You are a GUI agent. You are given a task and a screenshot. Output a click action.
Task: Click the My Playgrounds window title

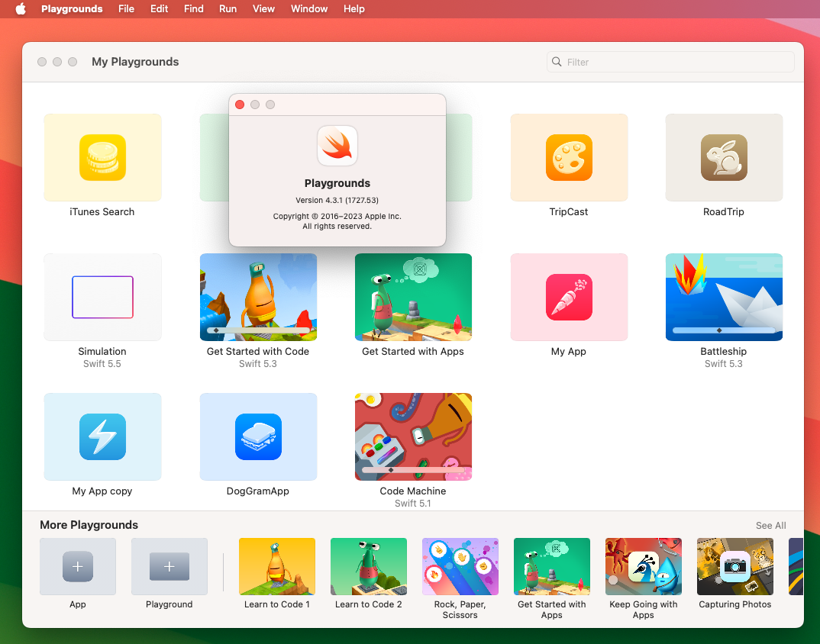(135, 62)
